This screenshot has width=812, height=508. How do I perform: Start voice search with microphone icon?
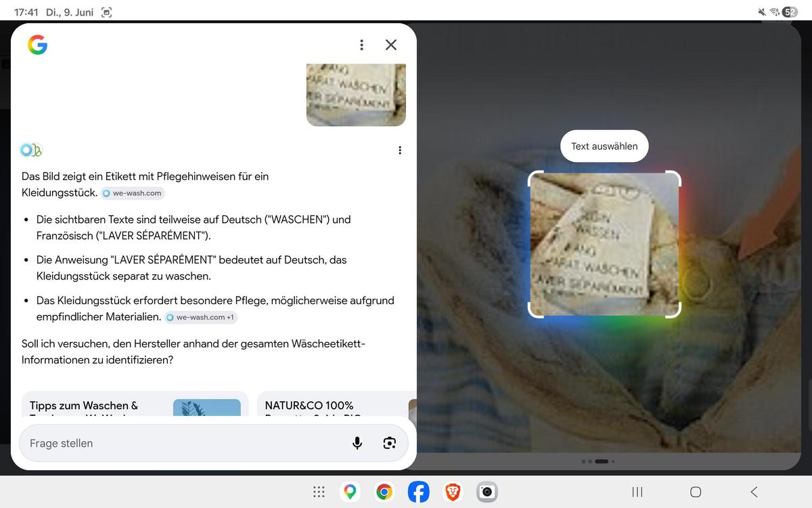357,443
